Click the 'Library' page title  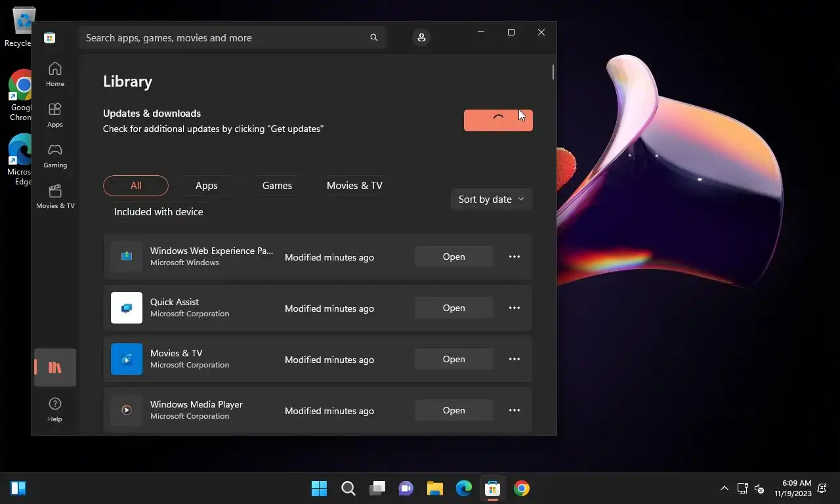pyautogui.click(x=127, y=81)
